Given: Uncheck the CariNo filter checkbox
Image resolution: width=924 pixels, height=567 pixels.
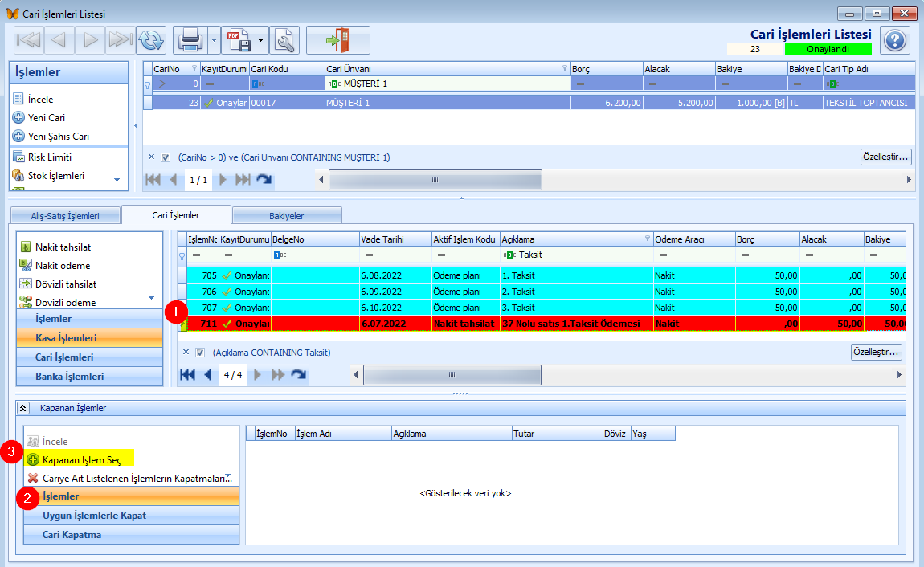Looking at the screenshot, I should tap(166, 157).
